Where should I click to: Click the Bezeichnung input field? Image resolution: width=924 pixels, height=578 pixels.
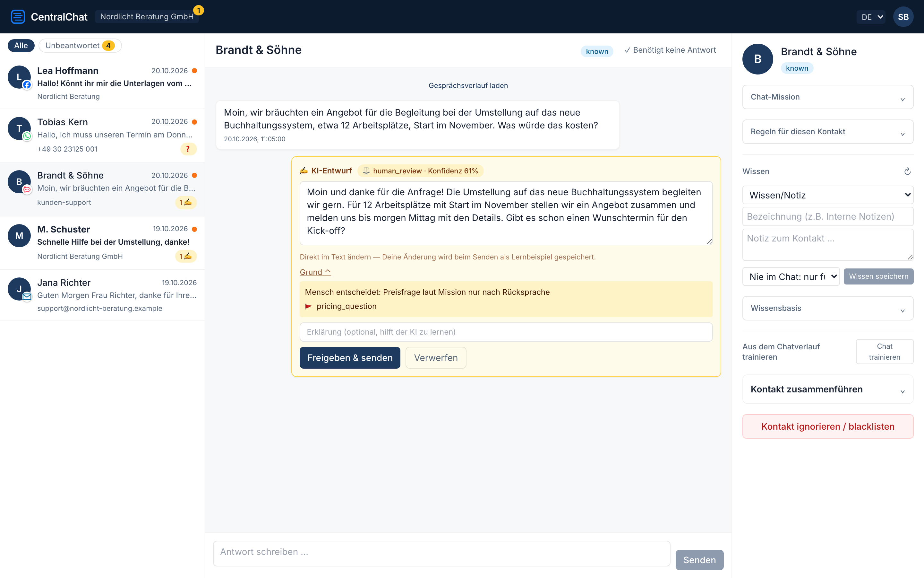827,216
